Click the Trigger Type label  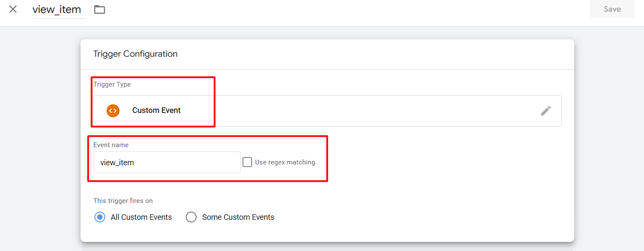(x=112, y=84)
